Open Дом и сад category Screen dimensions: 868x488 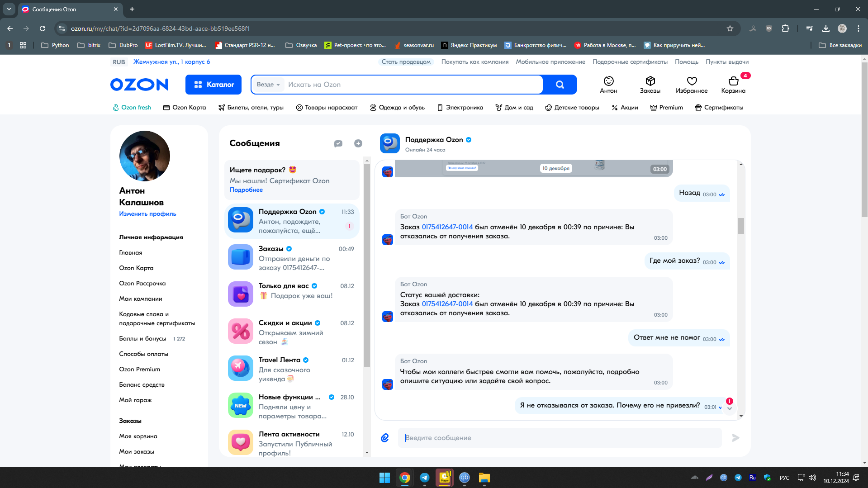pos(514,108)
